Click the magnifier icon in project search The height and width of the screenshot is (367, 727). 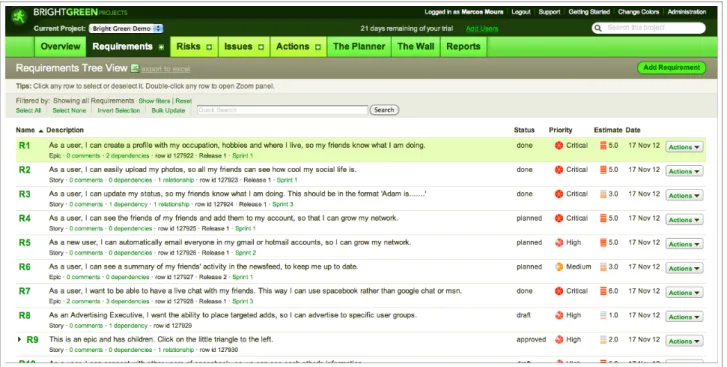pos(598,28)
